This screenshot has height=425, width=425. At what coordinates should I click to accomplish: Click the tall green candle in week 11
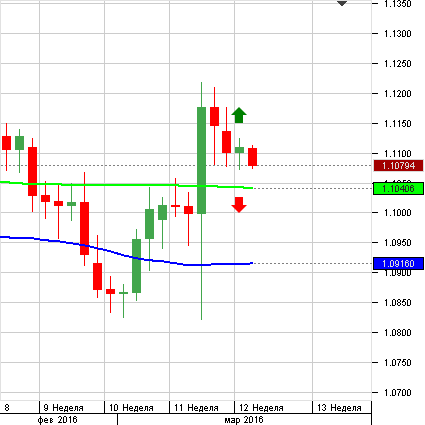[x=201, y=160]
